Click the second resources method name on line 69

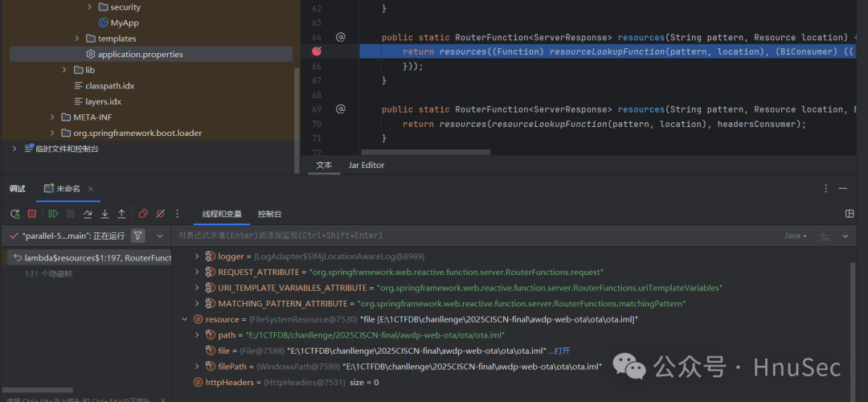coord(640,109)
